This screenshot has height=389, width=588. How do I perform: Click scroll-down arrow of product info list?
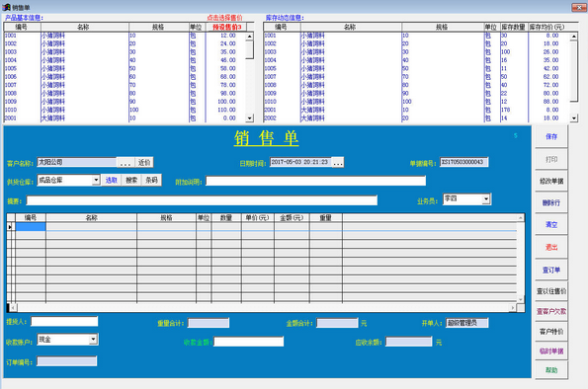click(x=250, y=118)
